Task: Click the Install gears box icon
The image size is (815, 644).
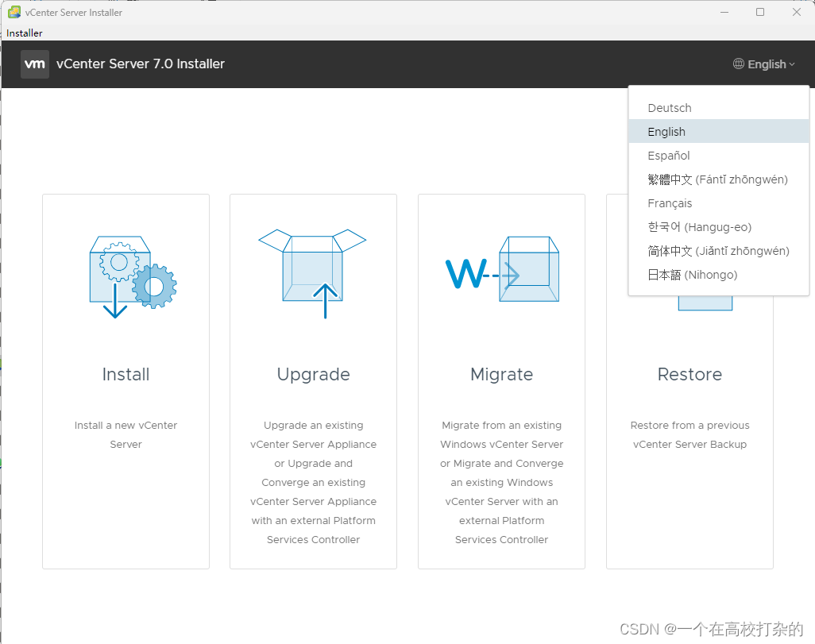Action: pyautogui.click(x=133, y=277)
